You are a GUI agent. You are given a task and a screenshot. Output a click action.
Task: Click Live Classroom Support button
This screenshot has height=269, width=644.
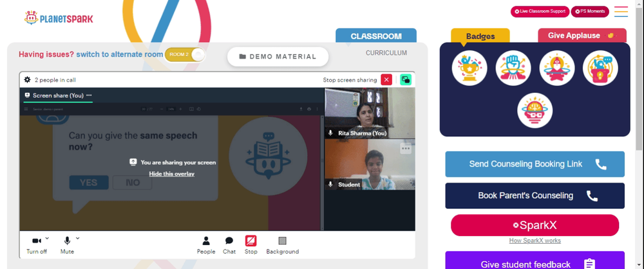540,12
